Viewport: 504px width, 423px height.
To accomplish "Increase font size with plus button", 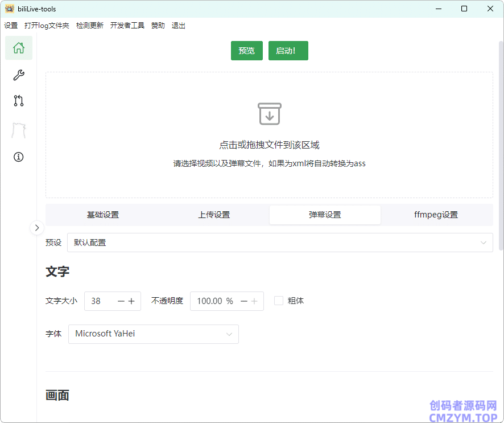I will point(131,301).
